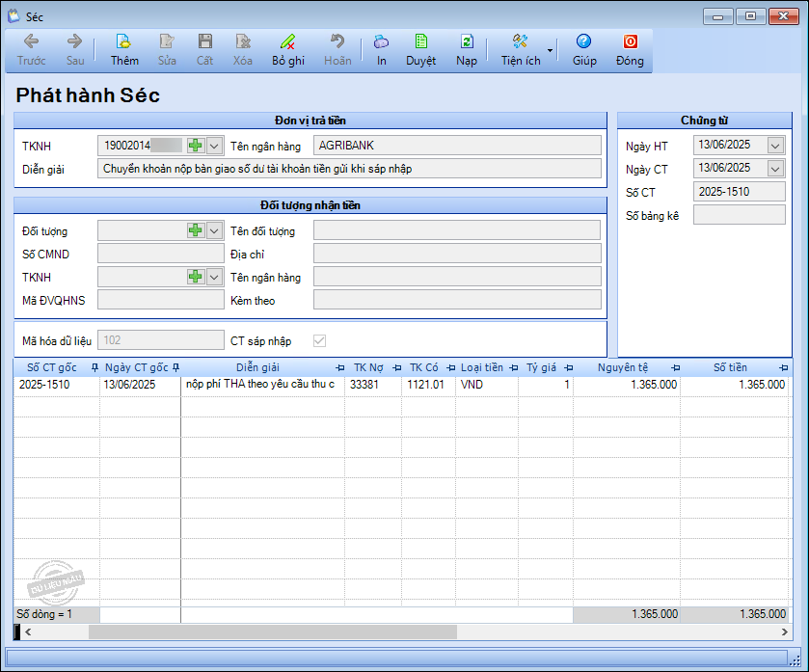Open the recipient TKNH dropdown
The width and height of the screenshot is (809, 672).
click(214, 277)
